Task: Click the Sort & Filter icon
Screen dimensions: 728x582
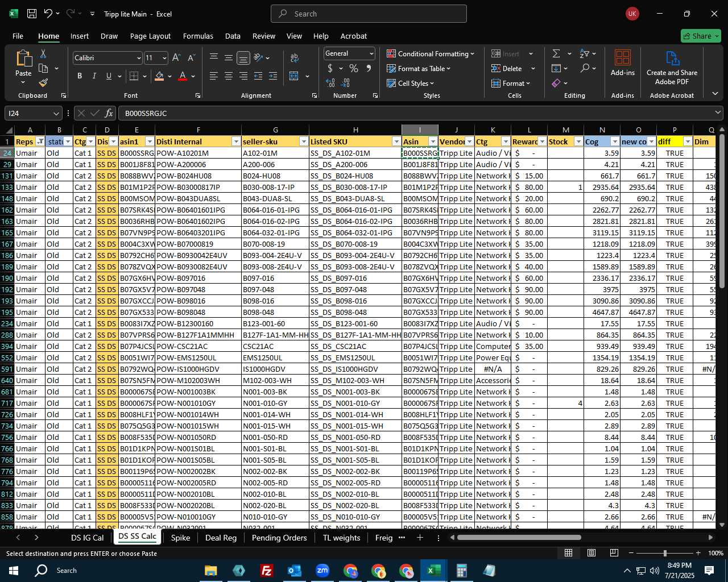Action: click(x=584, y=53)
